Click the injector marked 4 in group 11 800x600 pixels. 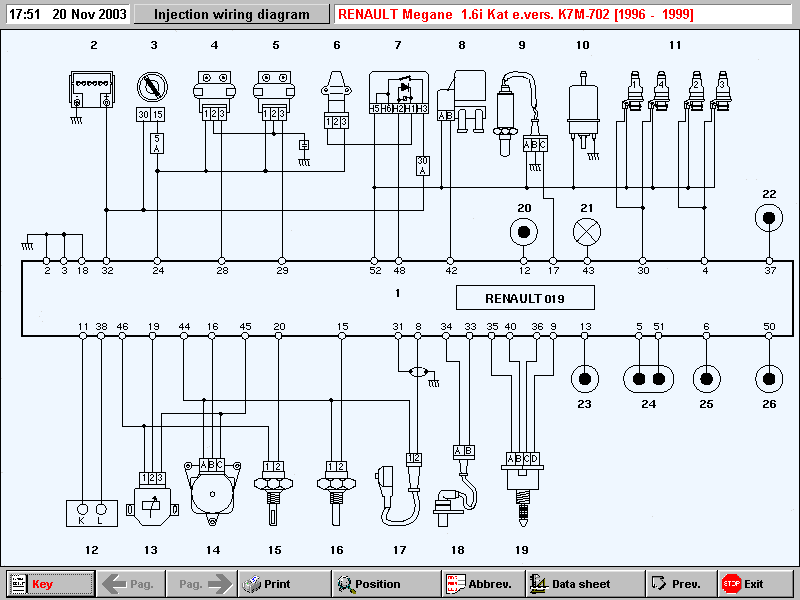tap(660, 91)
